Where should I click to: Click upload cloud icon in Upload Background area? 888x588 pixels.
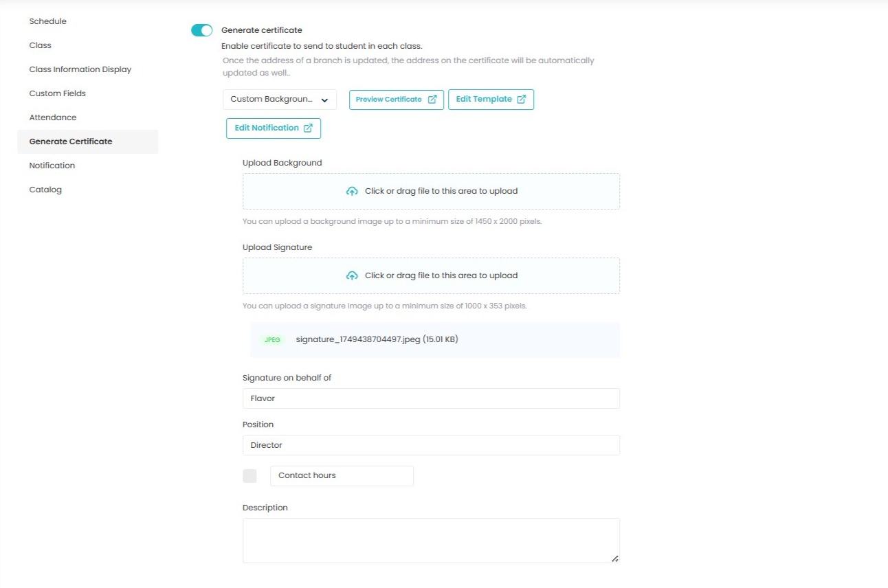(x=352, y=192)
